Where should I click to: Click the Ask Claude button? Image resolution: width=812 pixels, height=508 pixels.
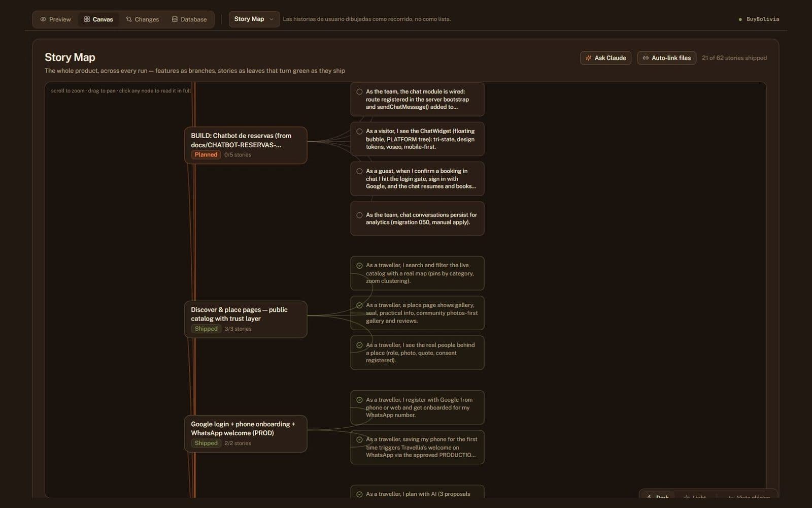(605, 58)
